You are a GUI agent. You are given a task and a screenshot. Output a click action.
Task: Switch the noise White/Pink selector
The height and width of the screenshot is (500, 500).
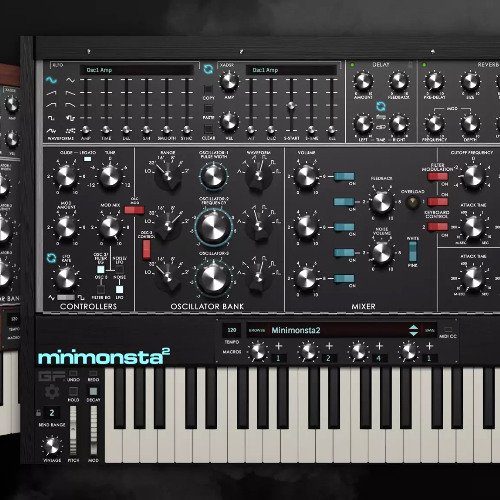[x=412, y=251]
